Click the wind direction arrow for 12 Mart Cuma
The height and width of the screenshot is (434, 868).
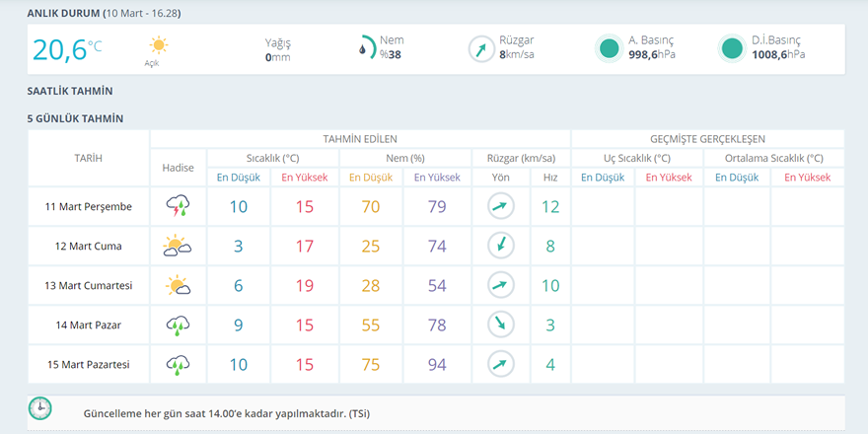(x=501, y=246)
